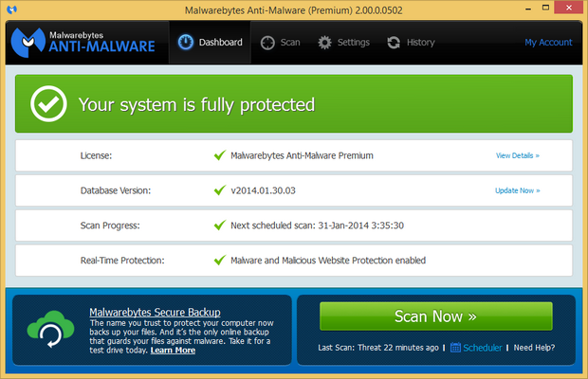Minimize the Malwarebytes window
The width and height of the screenshot is (588, 379).
(528, 9)
